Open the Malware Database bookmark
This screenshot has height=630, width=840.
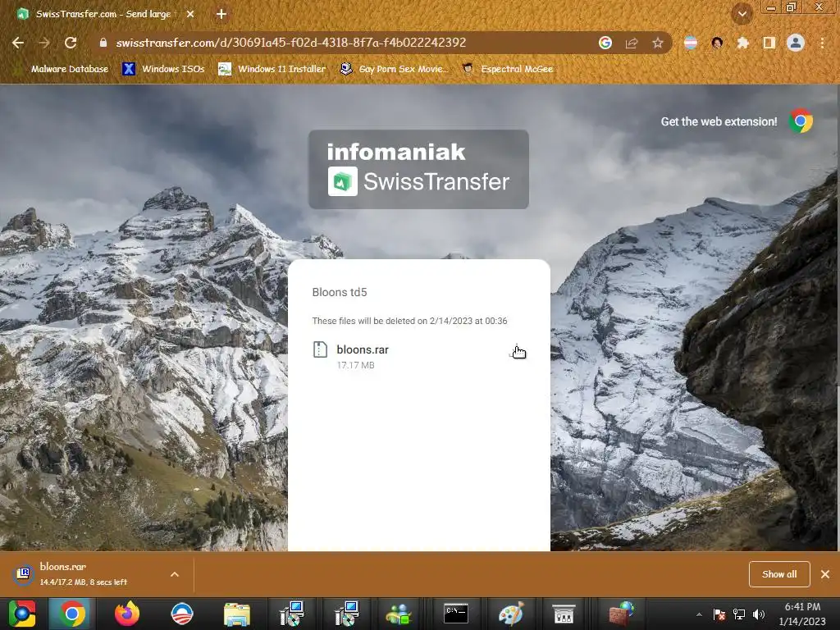click(x=62, y=69)
